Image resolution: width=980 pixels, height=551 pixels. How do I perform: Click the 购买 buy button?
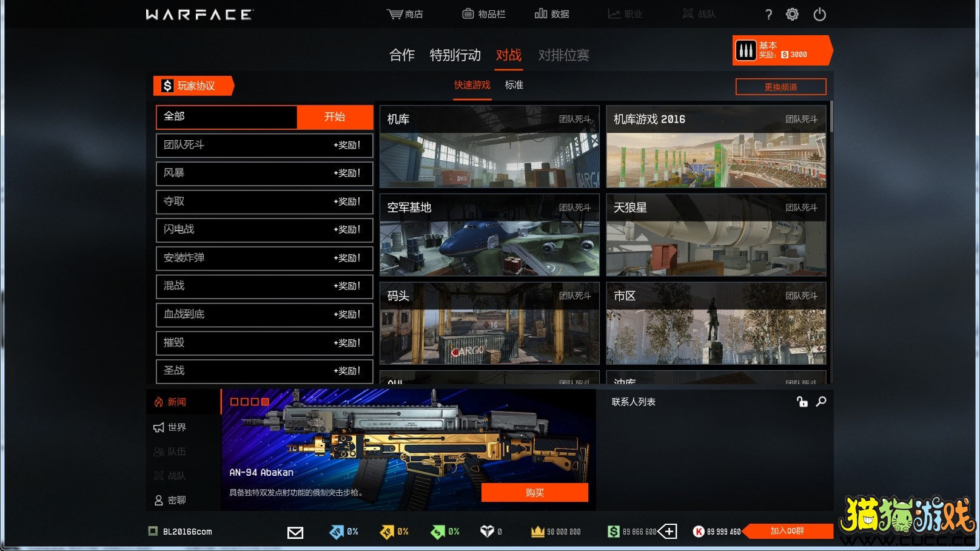(535, 493)
